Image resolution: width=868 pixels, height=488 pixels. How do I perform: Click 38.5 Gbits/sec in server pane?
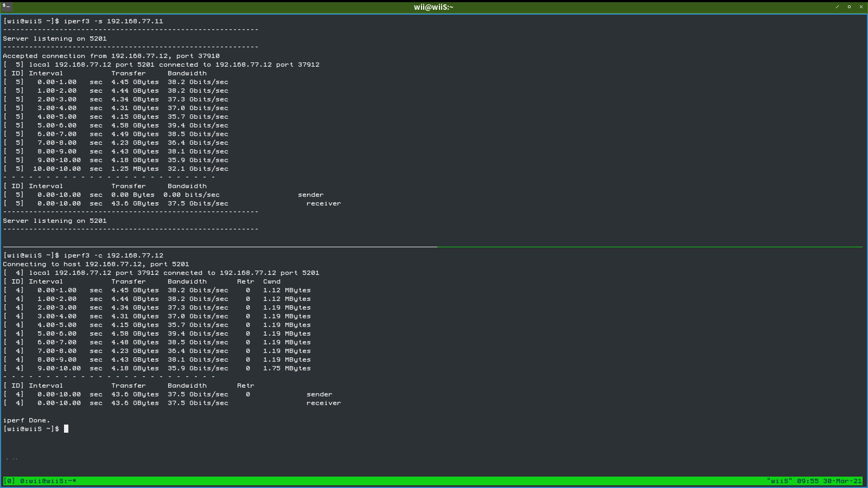(198, 134)
